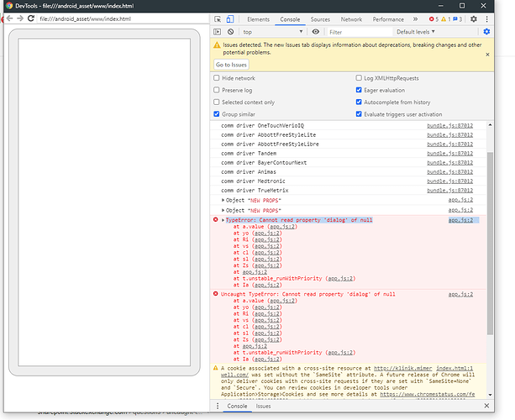Viewport: 515px width, 420px height.
Task: Open the top execution context dropdown
Action: click(272, 32)
